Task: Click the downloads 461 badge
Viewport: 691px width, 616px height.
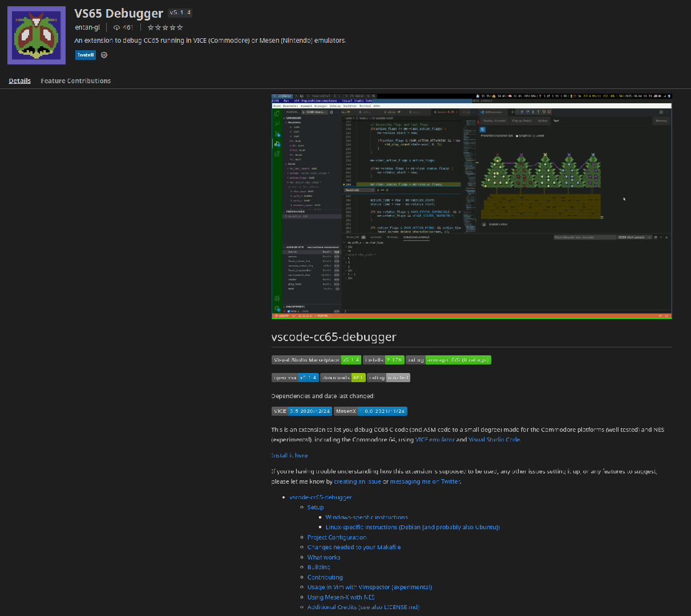Action: 343,378
